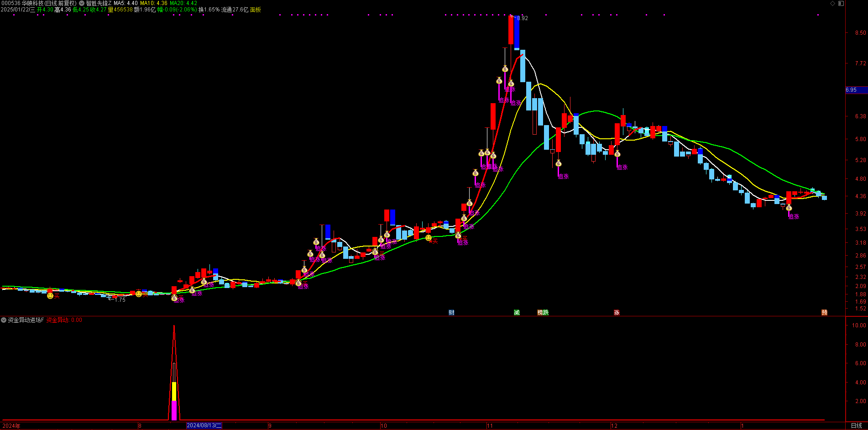This screenshot has height=430, width=868.
Task: Click the MA20: 4.42 indicator value
Action: (183, 3)
